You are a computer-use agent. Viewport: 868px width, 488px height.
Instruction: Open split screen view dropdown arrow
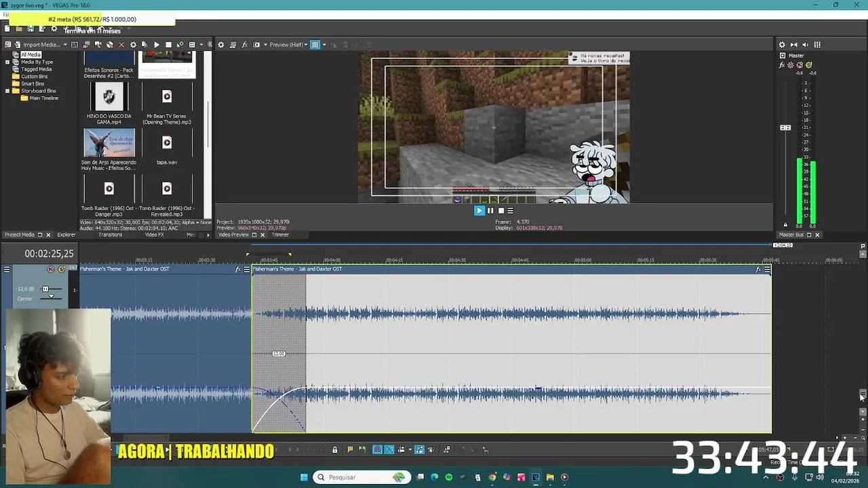coord(264,45)
